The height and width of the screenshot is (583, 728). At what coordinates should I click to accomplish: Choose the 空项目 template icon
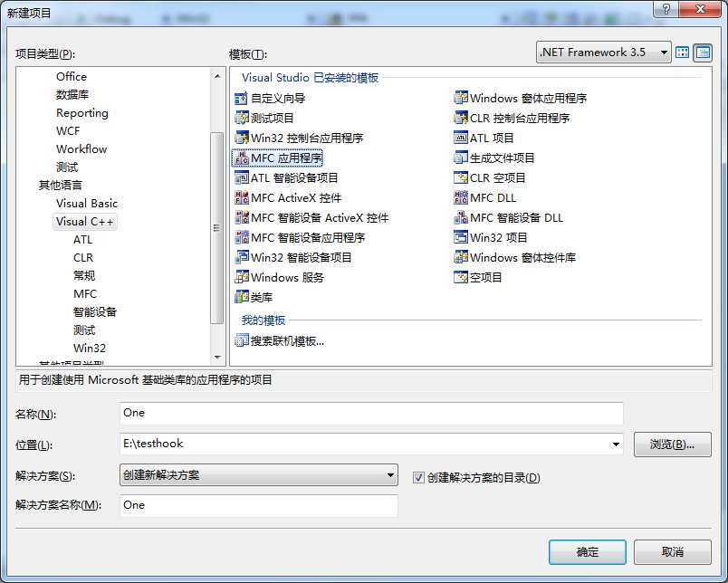pos(461,277)
